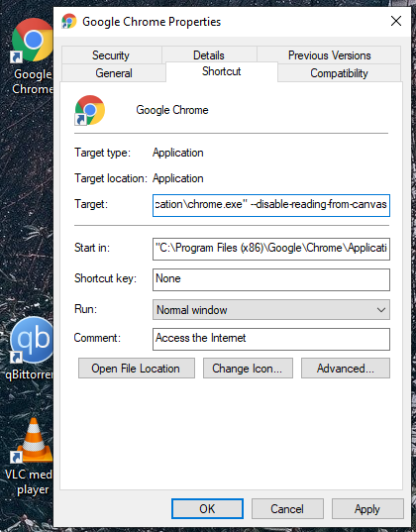
Task: Open the Run dropdown showing Normal window
Action: click(271, 309)
